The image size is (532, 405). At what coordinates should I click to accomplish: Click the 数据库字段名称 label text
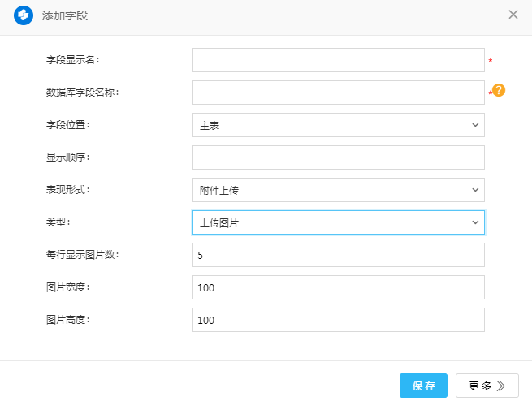tap(83, 93)
